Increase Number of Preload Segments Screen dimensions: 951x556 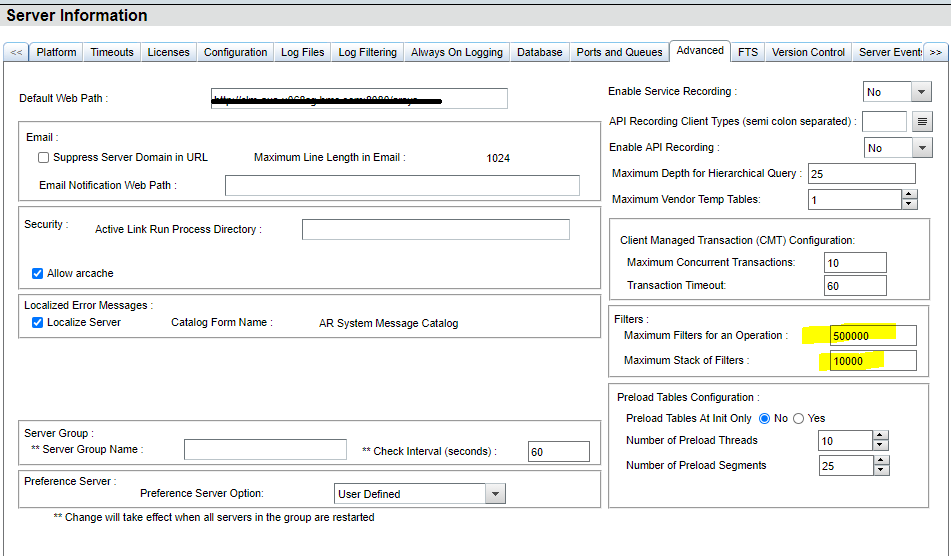pos(881,460)
